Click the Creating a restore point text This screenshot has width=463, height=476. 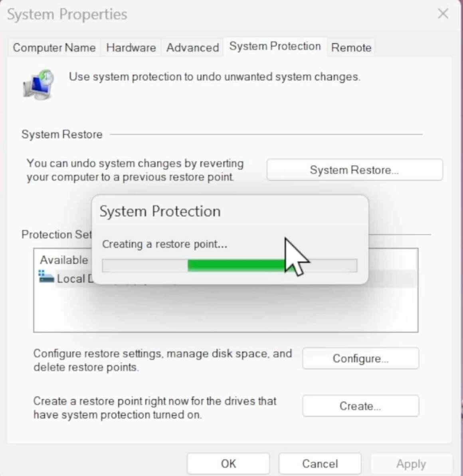point(165,244)
